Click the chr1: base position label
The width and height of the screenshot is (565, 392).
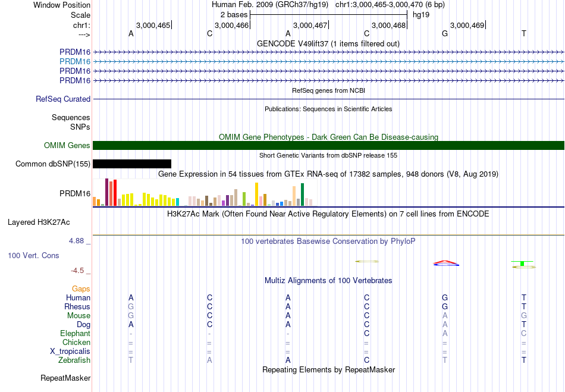[x=81, y=25]
